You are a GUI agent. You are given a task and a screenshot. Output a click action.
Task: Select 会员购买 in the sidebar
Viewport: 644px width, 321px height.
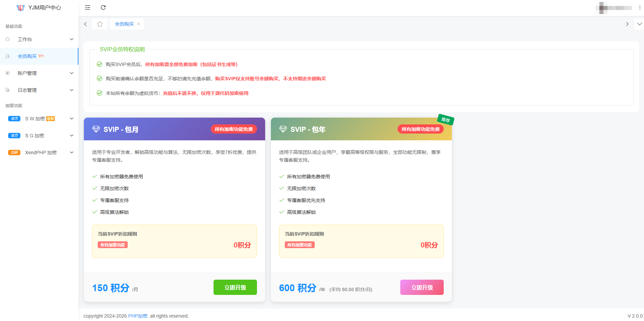coord(27,56)
